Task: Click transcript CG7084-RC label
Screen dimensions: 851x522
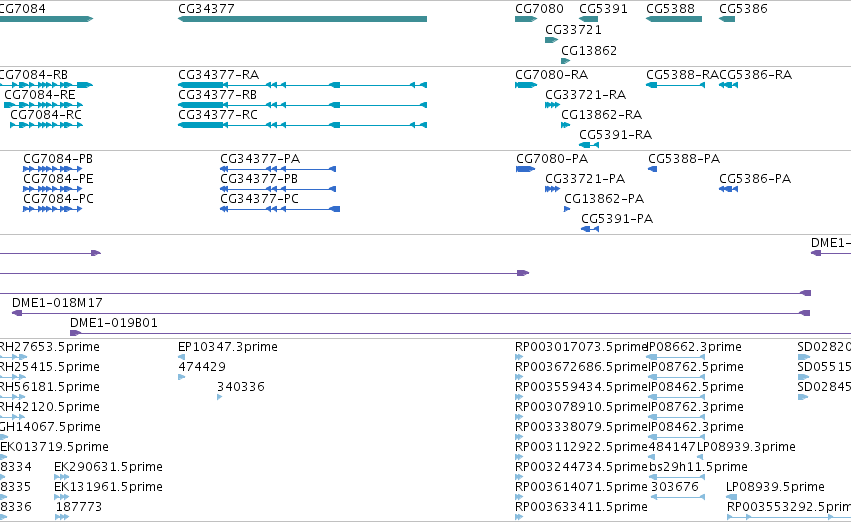Action: (46, 115)
